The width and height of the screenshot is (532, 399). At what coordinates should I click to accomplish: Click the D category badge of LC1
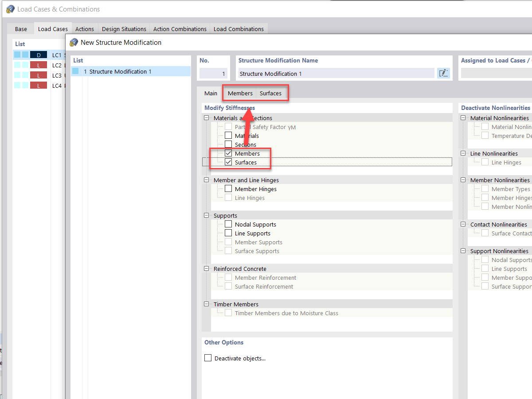point(39,55)
